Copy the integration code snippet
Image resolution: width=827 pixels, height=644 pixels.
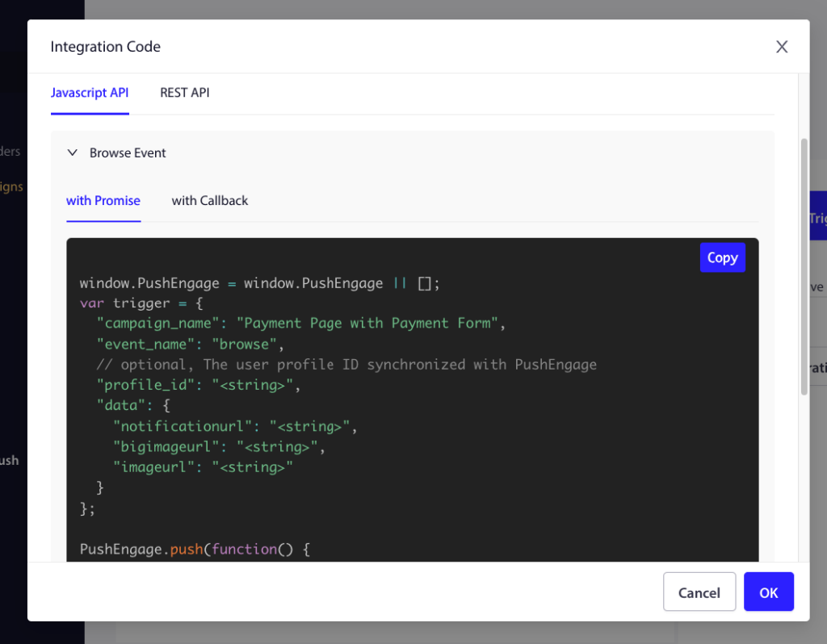point(722,257)
